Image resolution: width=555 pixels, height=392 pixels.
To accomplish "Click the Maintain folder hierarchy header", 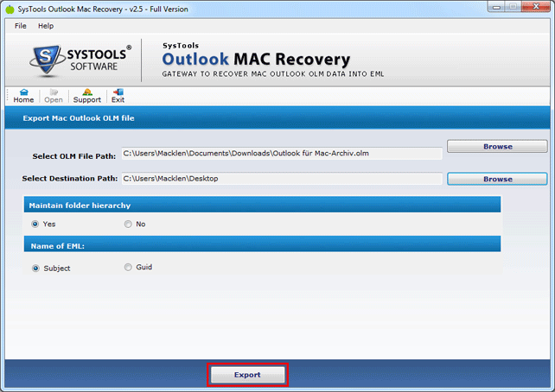I will [262, 205].
